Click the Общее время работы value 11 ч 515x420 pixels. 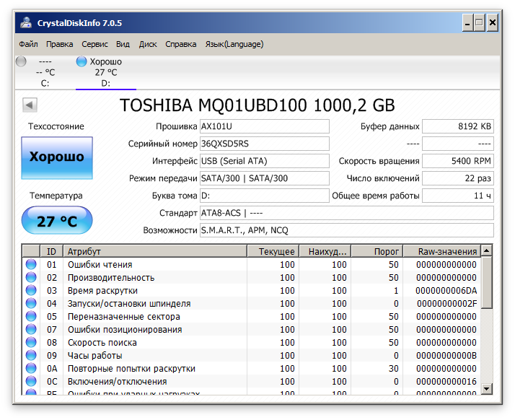458,196
